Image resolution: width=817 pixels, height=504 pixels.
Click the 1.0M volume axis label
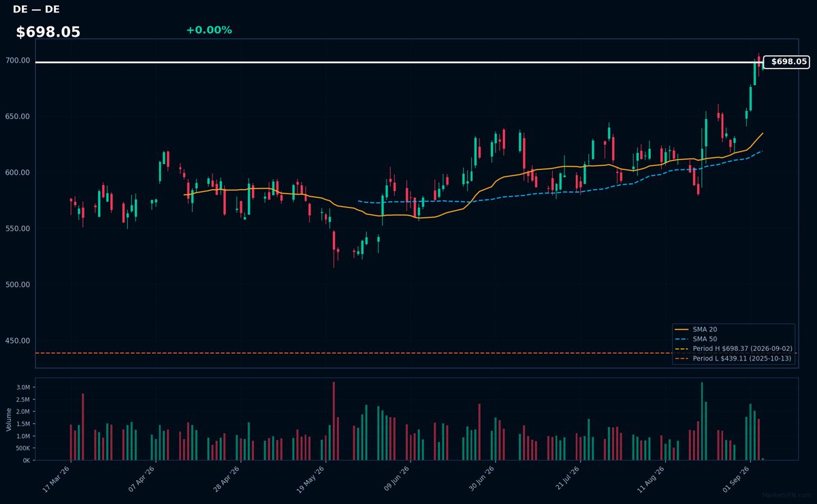(23, 436)
